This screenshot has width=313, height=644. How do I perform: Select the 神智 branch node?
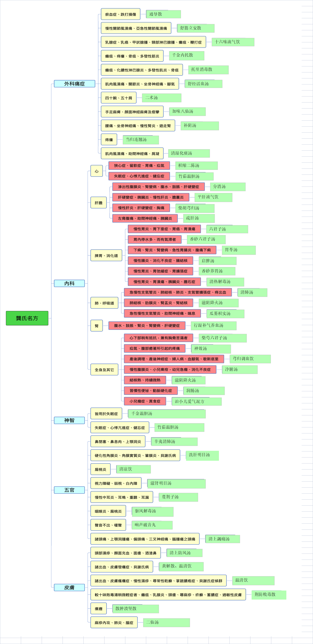click(69, 420)
